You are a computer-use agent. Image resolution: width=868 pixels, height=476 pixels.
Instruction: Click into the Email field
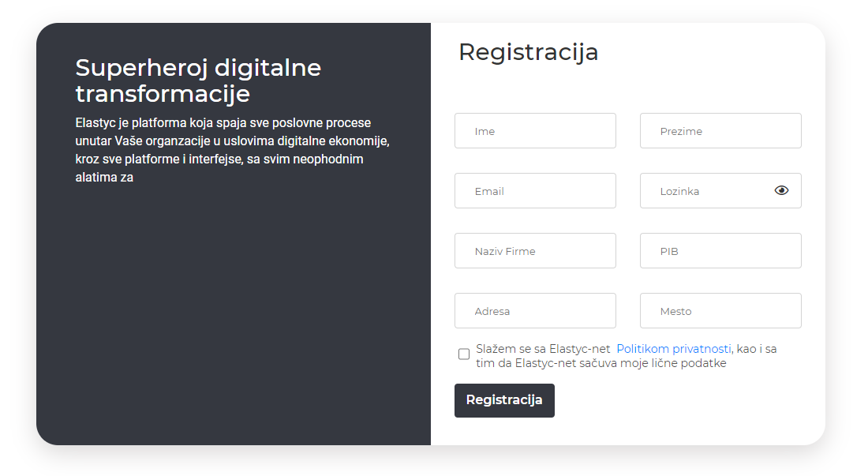point(535,190)
